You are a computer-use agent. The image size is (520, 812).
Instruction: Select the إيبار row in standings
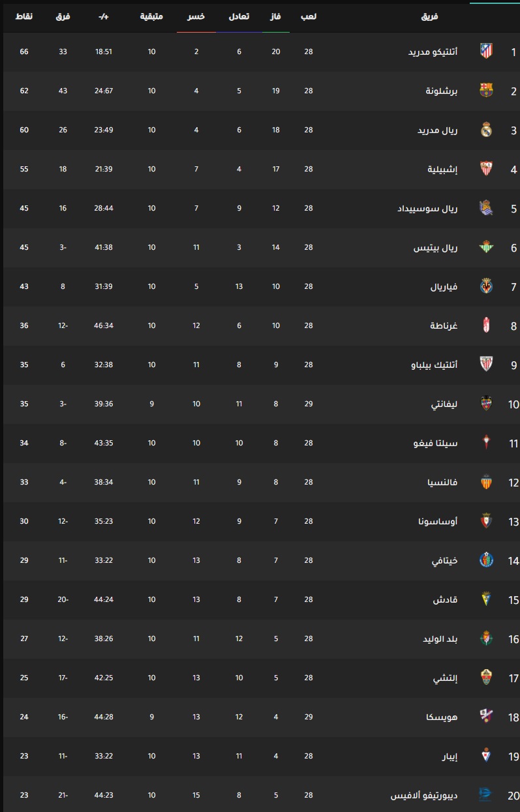point(260,756)
